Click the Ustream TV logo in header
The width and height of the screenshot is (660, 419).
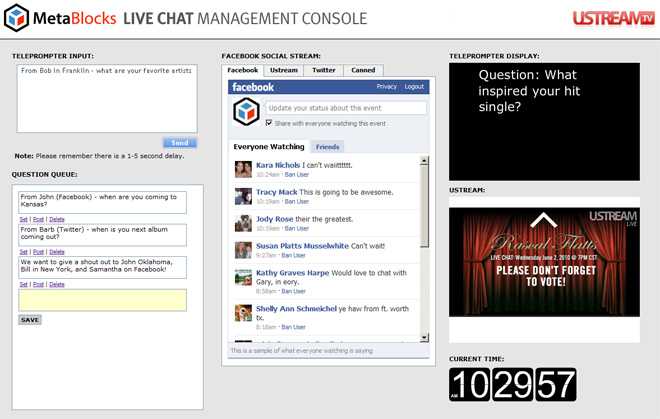click(613, 19)
